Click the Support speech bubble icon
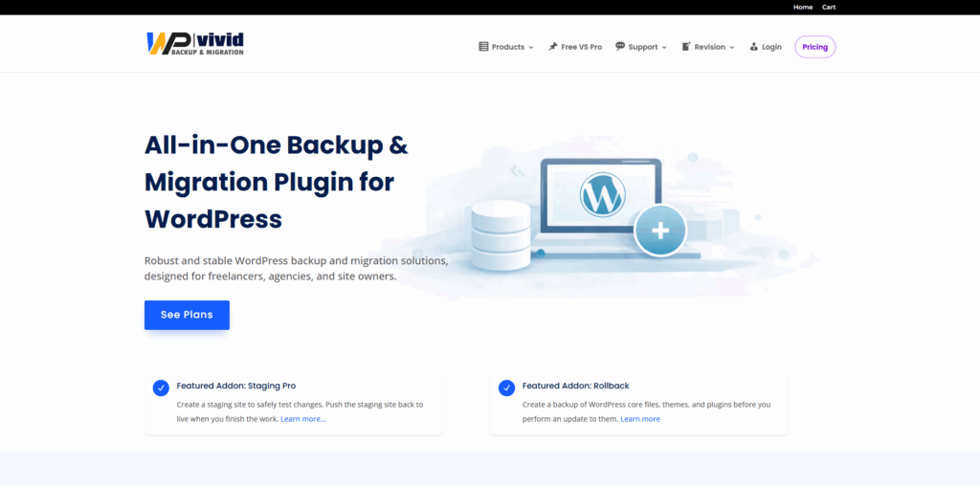Screen dimensions: 980x486 point(620,46)
